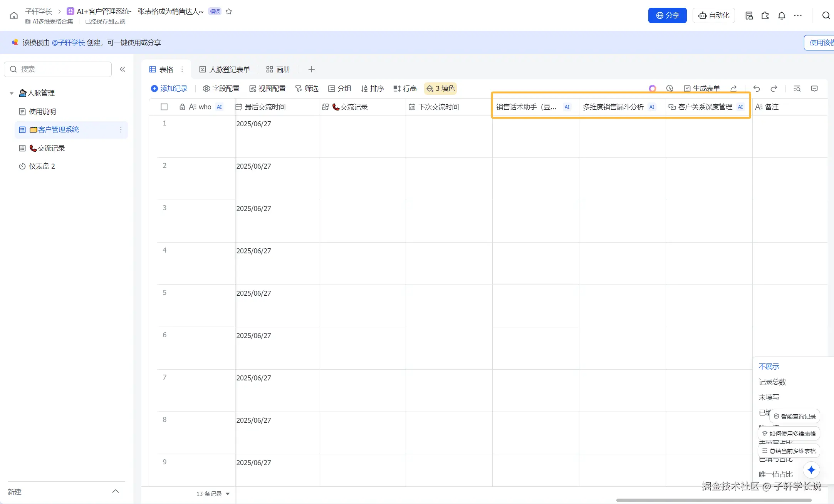
Task: Switch to the 人脉登记表单 tab
Action: (x=225, y=69)
